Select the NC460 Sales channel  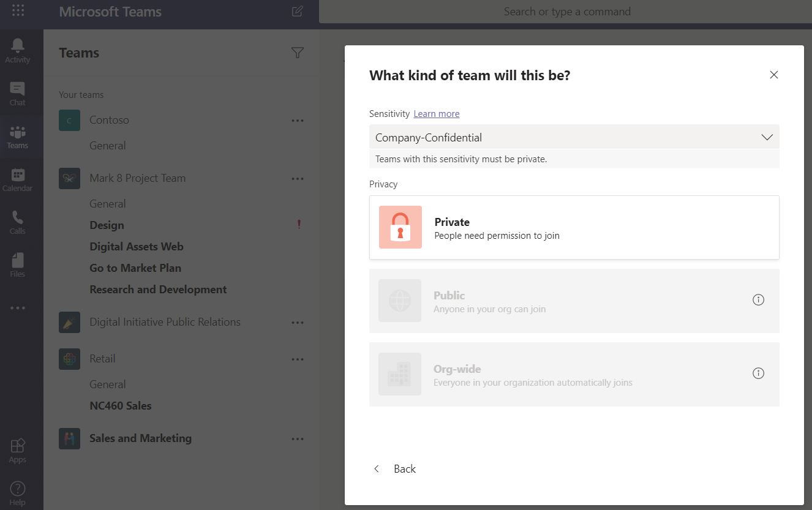click(121, 406)
